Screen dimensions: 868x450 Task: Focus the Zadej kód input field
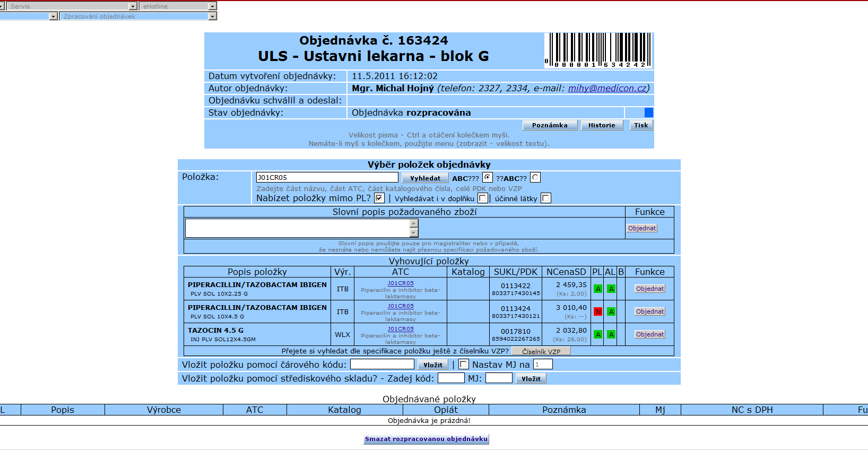click(x=451, y=378)
